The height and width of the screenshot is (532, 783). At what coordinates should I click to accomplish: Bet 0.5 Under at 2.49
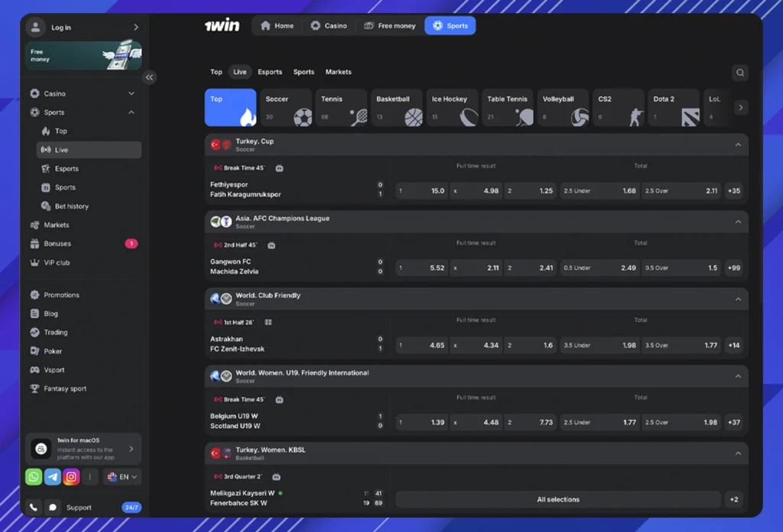click(x=599, y=268)
